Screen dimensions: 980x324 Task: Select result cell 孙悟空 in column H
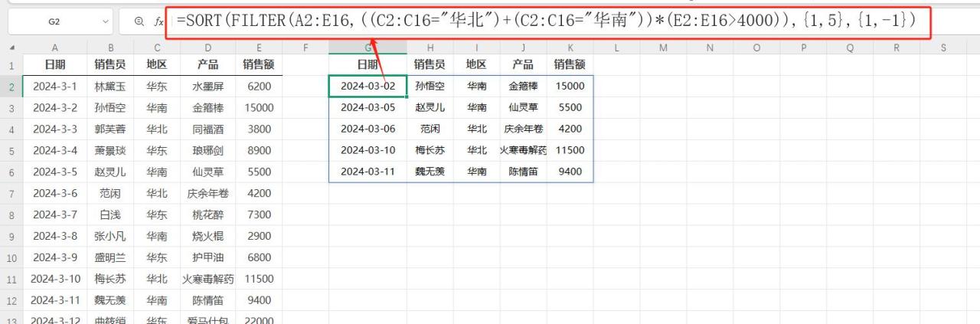430,87
